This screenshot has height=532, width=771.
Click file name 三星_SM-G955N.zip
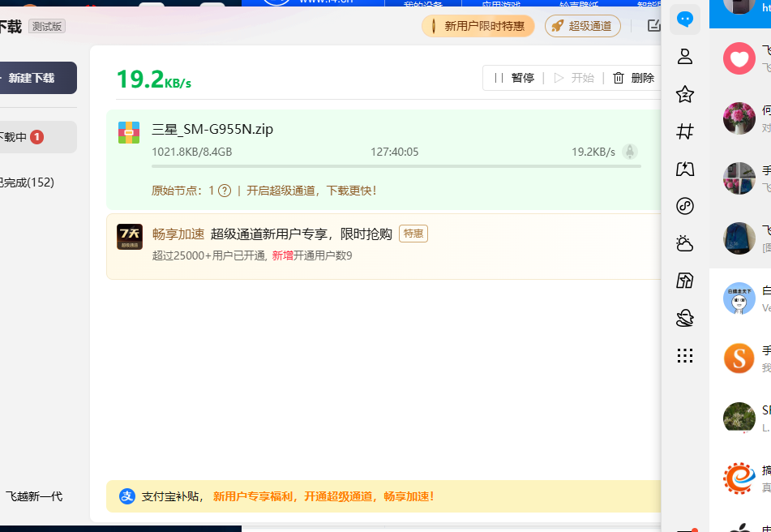(212, 129)
